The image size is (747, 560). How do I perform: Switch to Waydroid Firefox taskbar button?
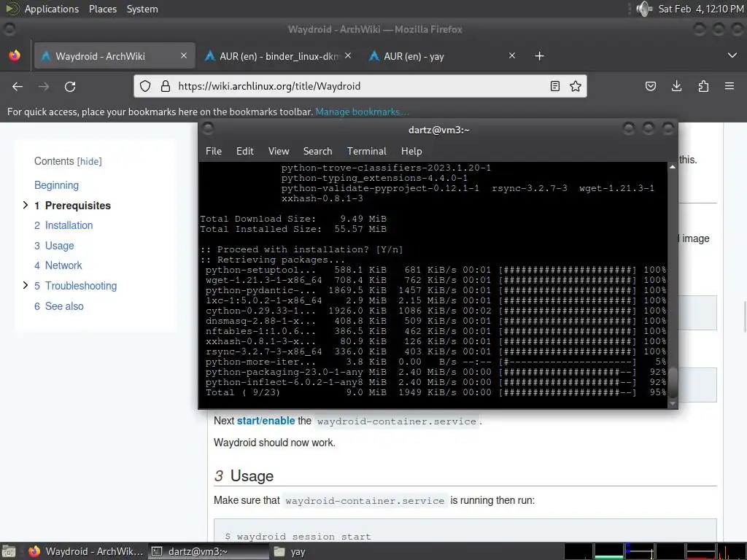85,551
